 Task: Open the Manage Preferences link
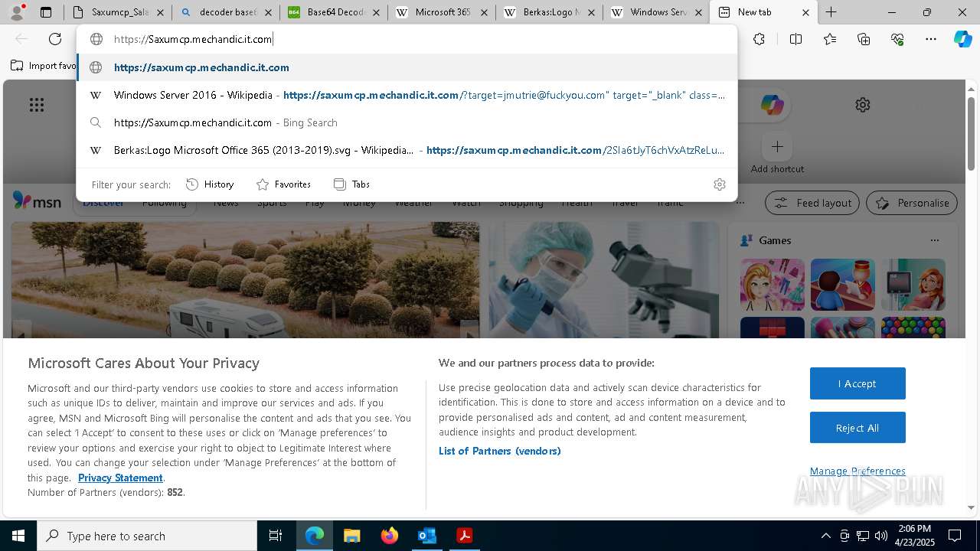[x=857, y=471]
